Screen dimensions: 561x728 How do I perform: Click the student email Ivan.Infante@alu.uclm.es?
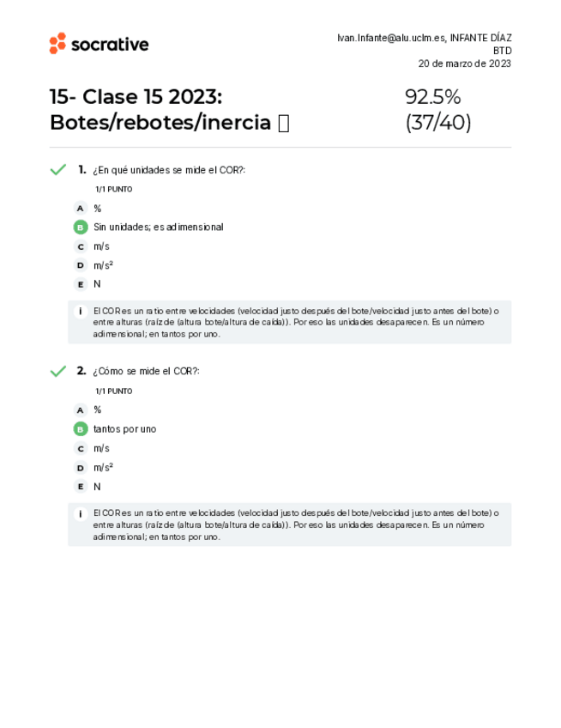(x=391, y=38)
